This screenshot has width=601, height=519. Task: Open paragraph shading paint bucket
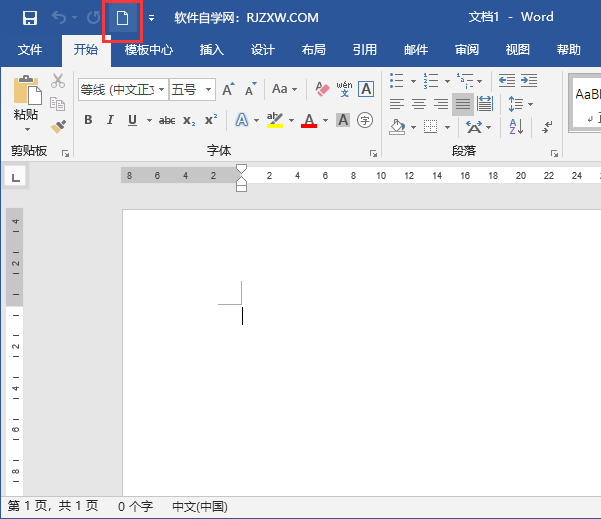[397, 127]
